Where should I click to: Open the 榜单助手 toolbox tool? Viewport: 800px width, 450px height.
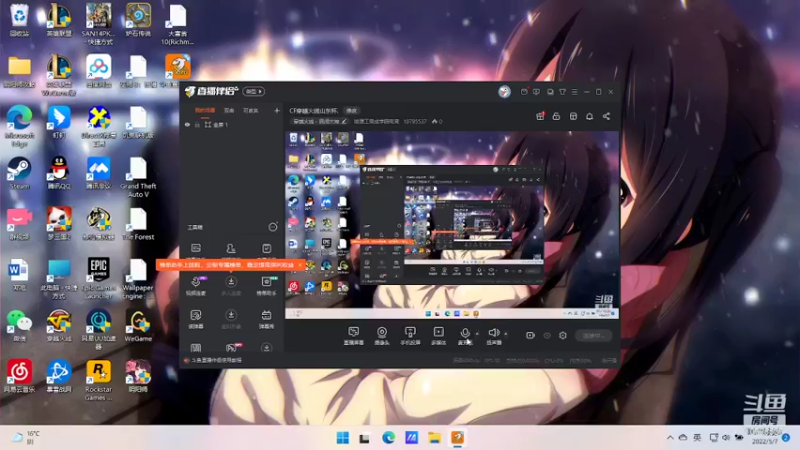266,285
